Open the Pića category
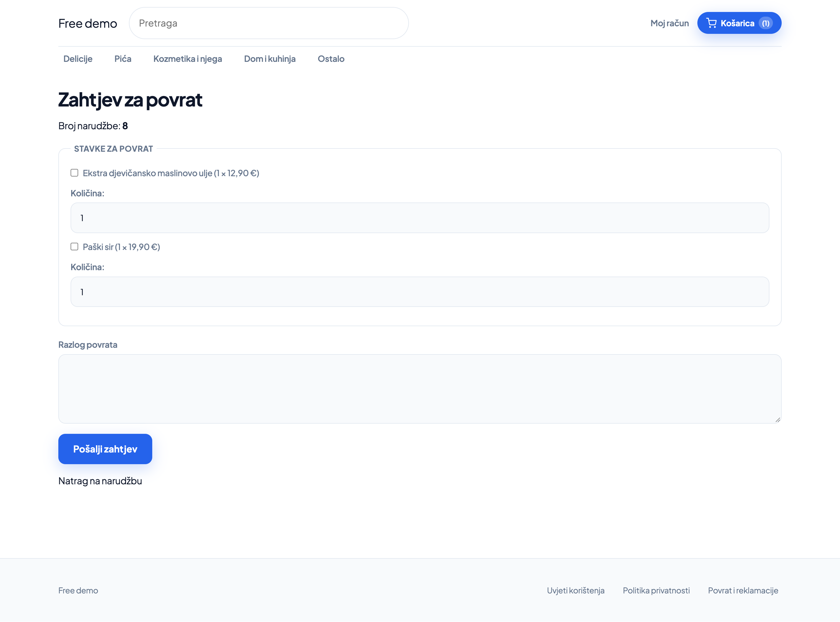The height and width of the screenshot is (622, 840). click(x=123, y=59)
